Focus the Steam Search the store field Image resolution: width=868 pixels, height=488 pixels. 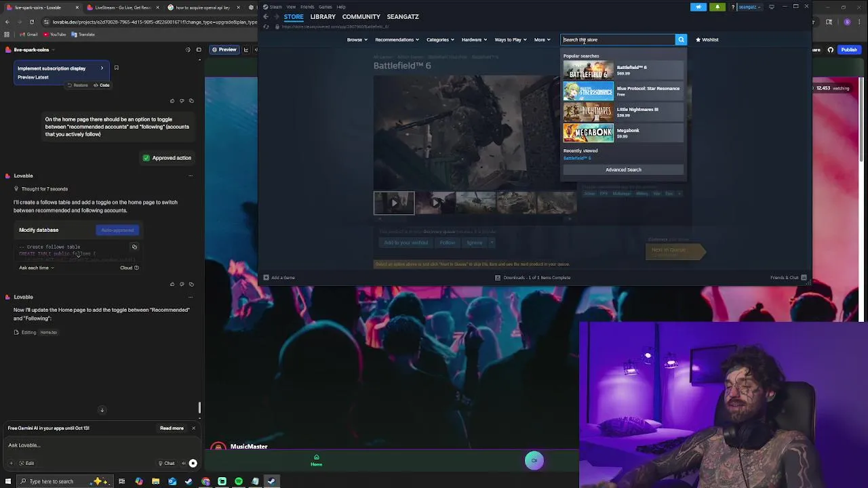(x=618, y=39)
